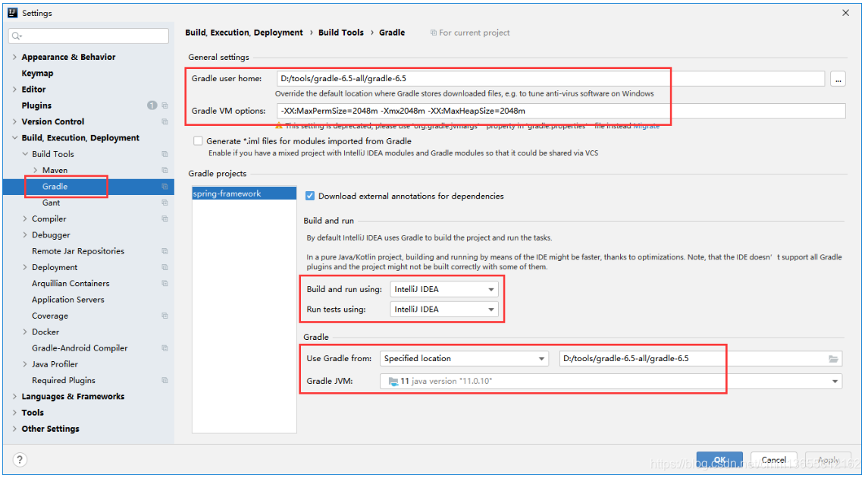Click the folder browse icon in Gradle location field
The width and height of the screenshot is (868, 478).
[833, 359]
